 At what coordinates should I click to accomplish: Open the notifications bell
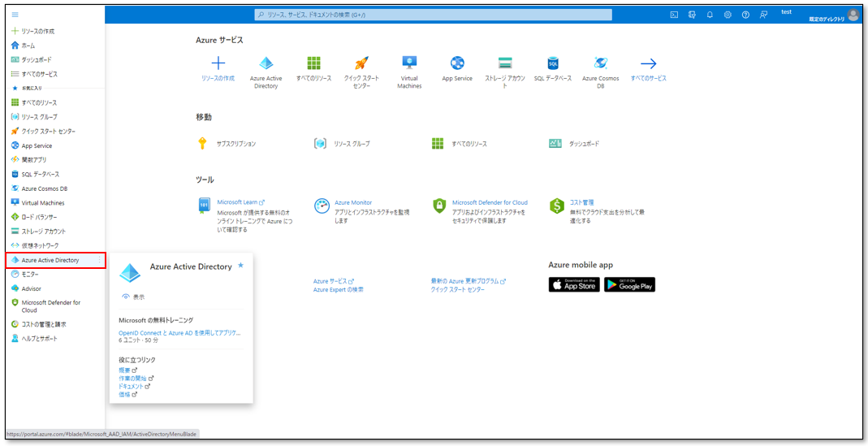(710, 15)
